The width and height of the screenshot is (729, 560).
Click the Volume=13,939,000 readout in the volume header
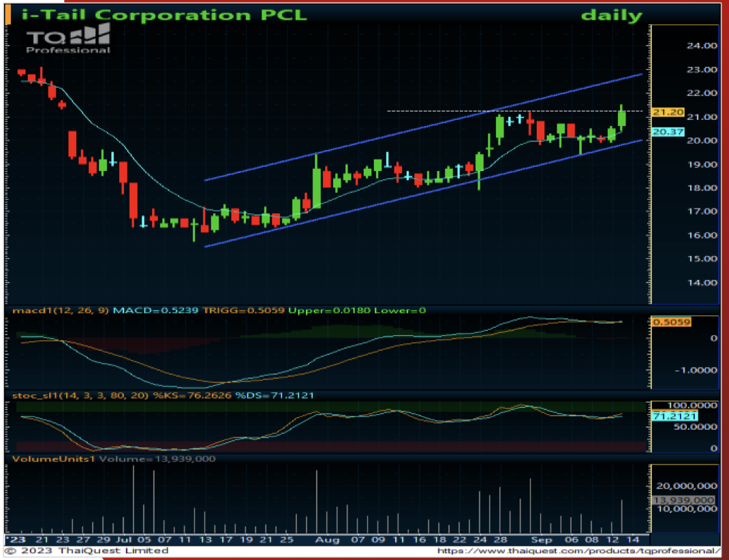(157, 459)
